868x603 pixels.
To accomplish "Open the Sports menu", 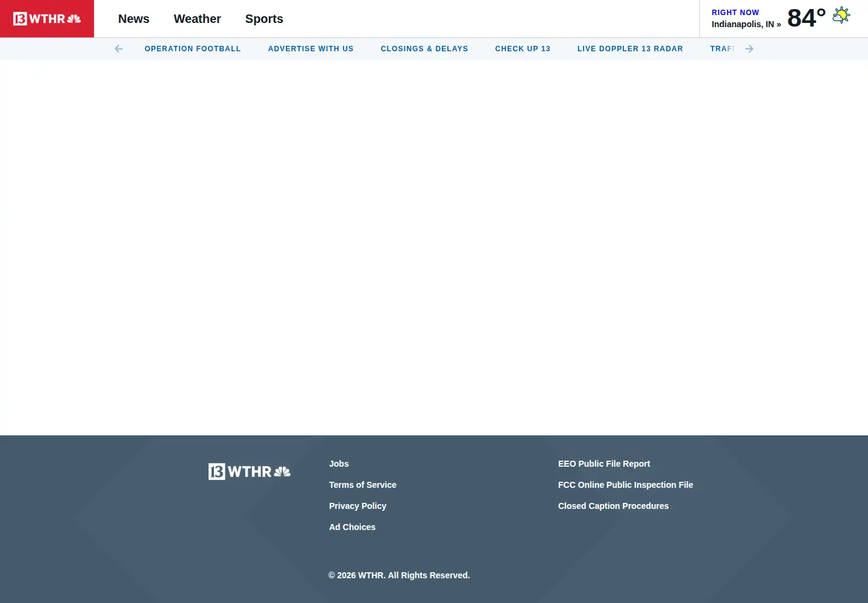I will coord(264,19).
